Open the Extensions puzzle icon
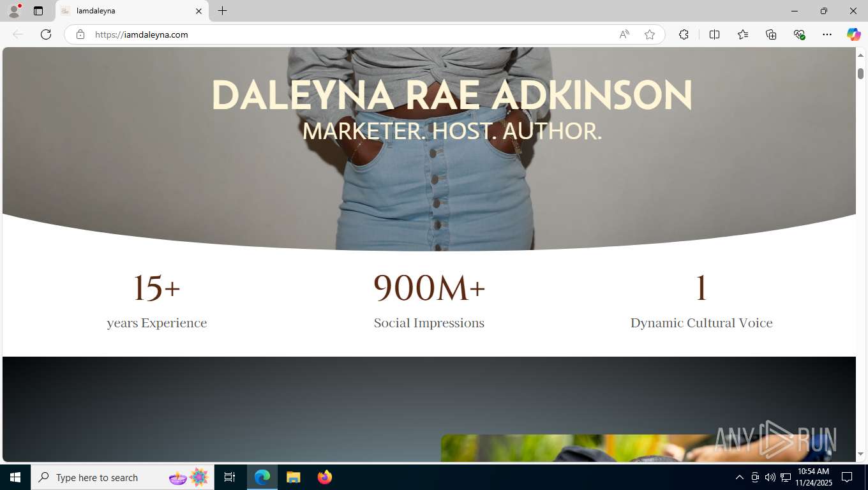The width and height of the screenshot is (868, 490). pyautogui.click(x=684, y=34)
